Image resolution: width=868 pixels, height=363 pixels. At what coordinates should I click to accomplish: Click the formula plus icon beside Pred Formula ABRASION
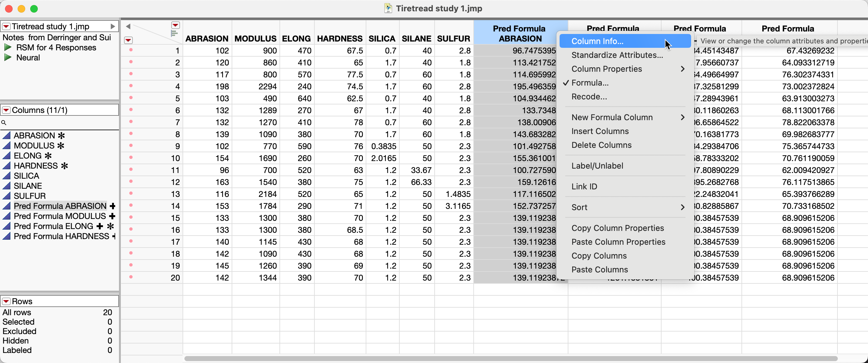[113, 206]
